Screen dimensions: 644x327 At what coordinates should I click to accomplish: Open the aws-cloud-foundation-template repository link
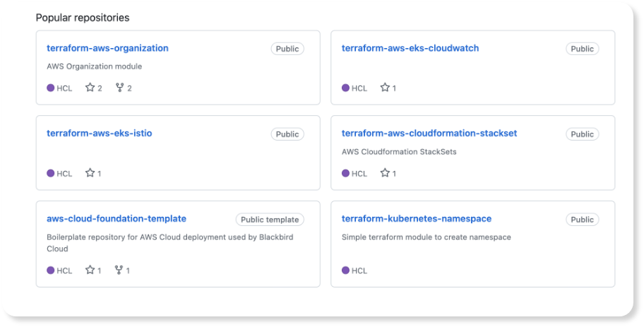coord(117,218)
